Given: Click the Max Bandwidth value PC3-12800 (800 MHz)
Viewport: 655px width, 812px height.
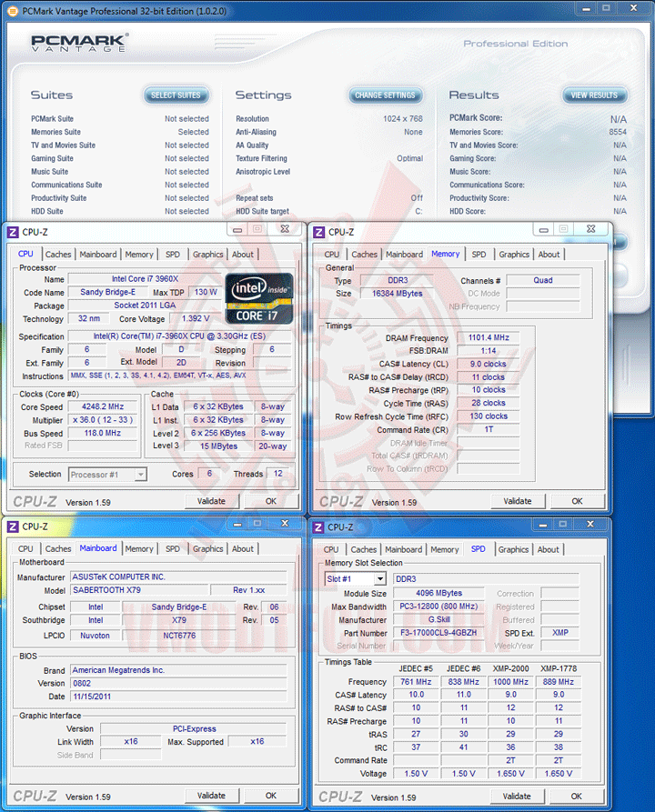Looking at the screenshot, I should coord(438,606).
